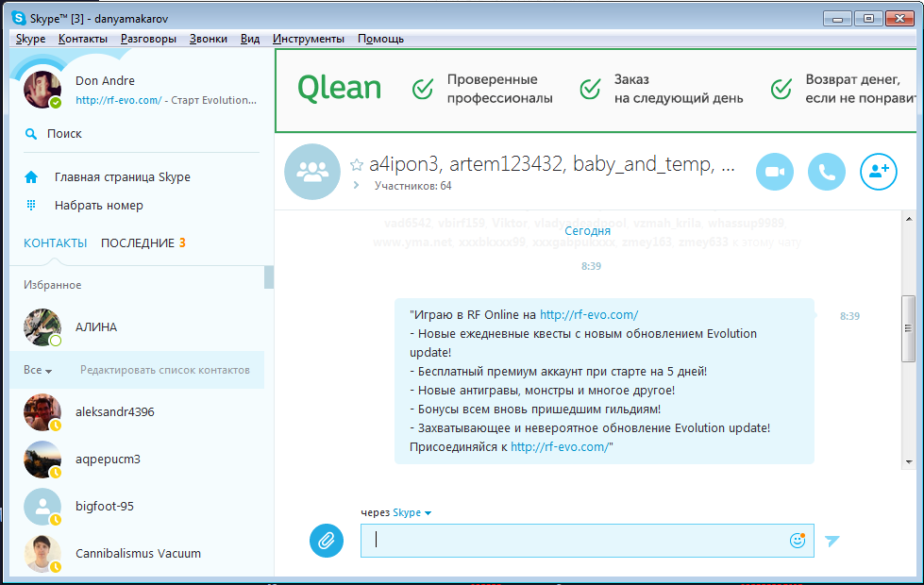Click the unread count 3 badge
This screenshot has width=924, height=585.
[183, 242]
